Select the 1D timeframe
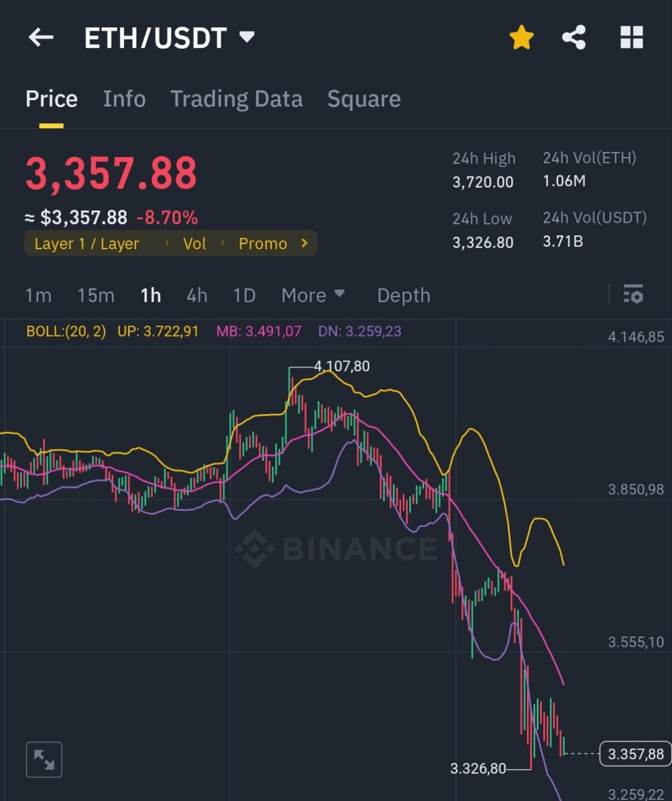 point(244,295)
